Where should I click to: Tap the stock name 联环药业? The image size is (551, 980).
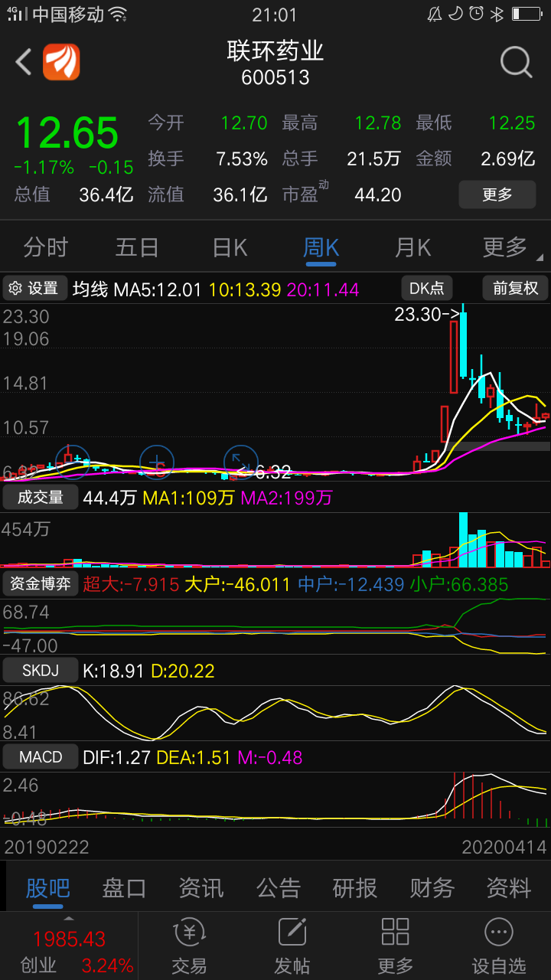pos(275,51)
